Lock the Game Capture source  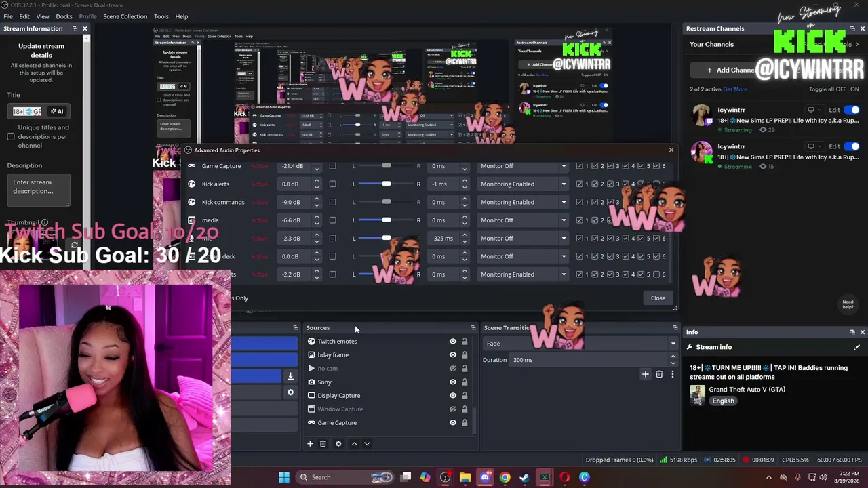click(x=465, y=423)
